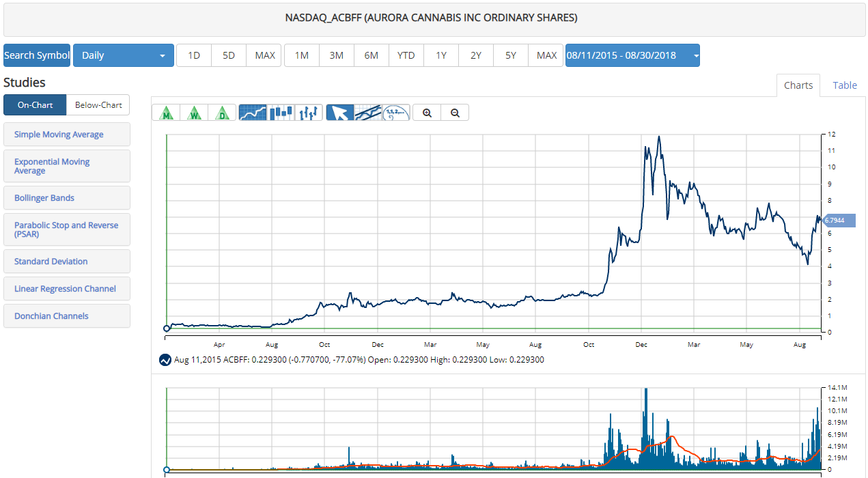Click the monthly 'M' triangle signal icon
The height and width of the screenshot is (478, 868).
click(166, 113)
